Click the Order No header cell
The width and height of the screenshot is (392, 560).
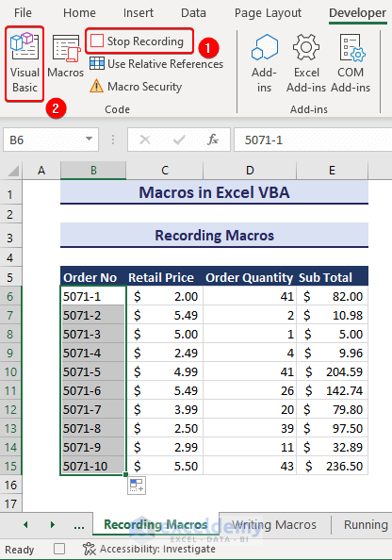93,277
